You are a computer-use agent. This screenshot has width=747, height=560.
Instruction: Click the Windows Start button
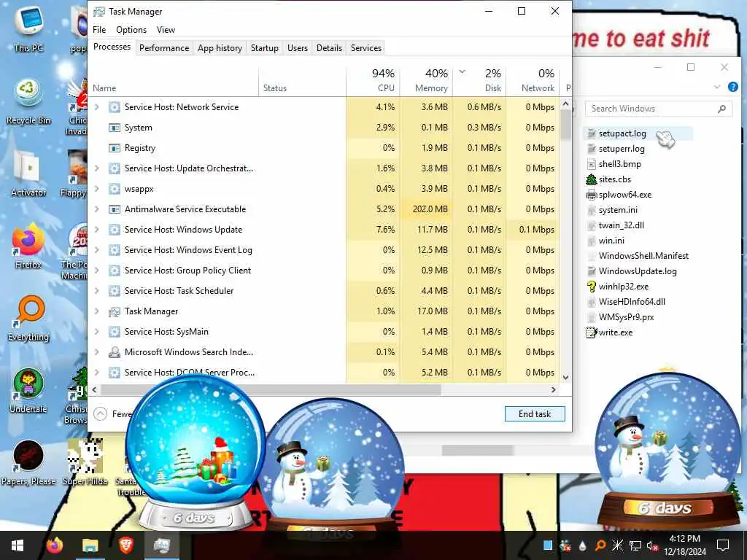18,545
